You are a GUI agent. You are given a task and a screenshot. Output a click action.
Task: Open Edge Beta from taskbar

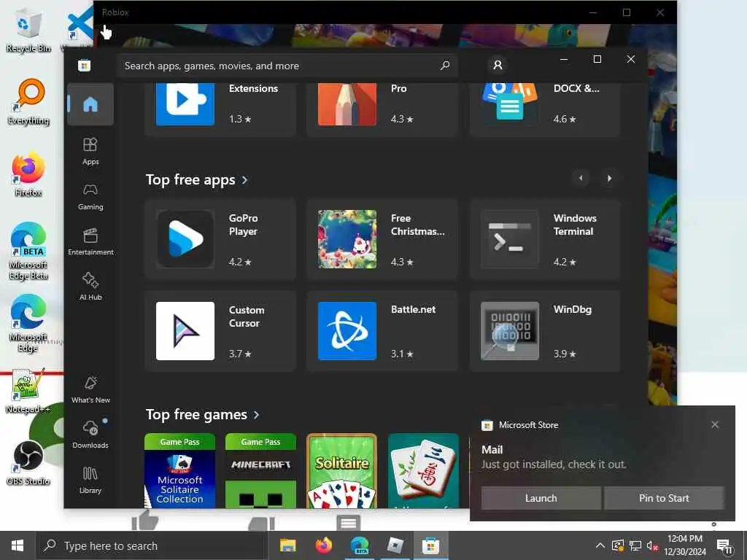pos(360,545)
